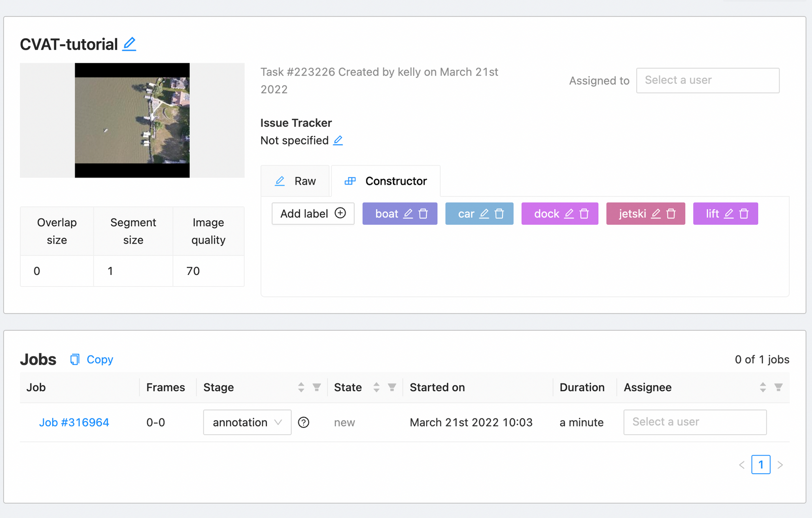This screenshot has width=812, height=518.
Task: Edit the Issue Tracker field
Action: point(338,141)
